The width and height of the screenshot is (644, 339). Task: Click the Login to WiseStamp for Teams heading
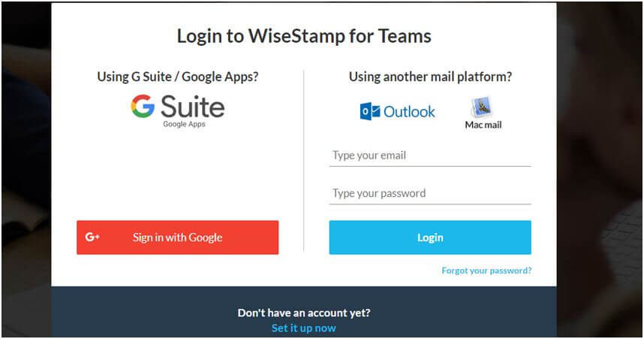pyautogui.click(x=304, y=36)
